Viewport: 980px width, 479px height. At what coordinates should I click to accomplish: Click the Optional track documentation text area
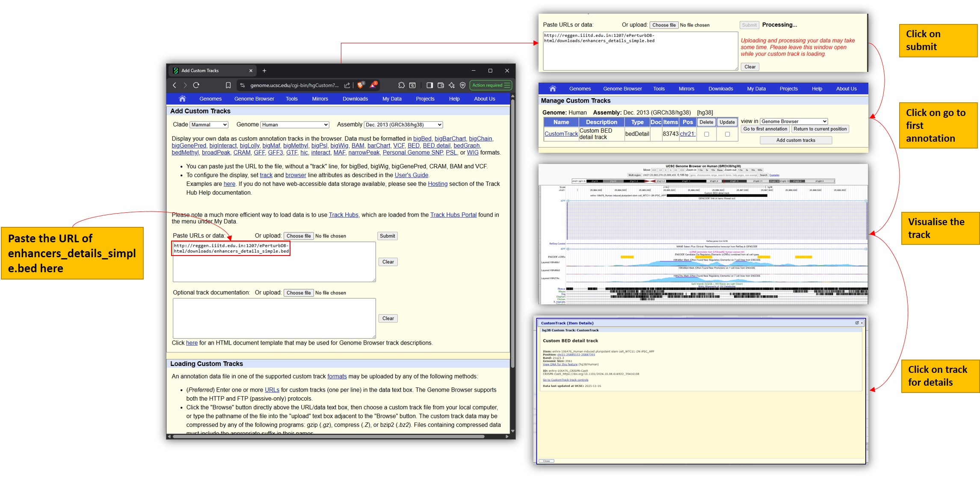[274, 318]
